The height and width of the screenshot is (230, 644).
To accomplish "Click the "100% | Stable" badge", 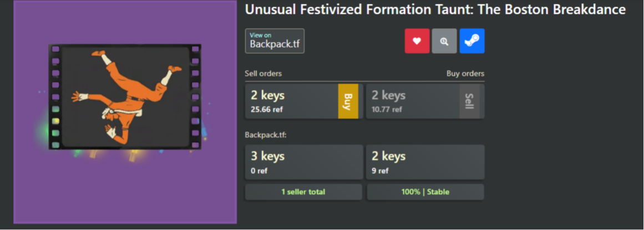I will point(425,192).
